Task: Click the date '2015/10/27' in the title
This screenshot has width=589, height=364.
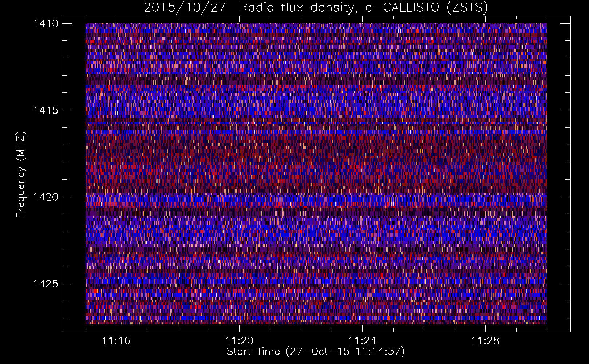Action: tap(185, 8)
